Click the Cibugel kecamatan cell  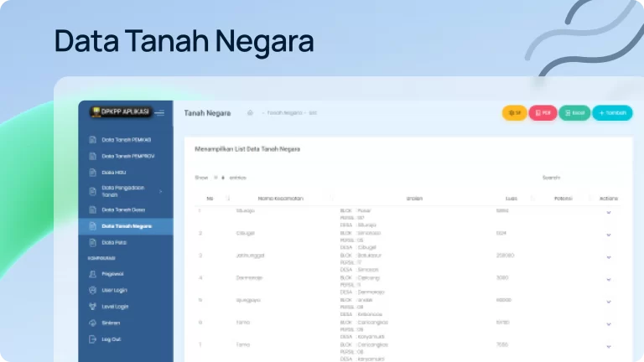coord(245,233)
